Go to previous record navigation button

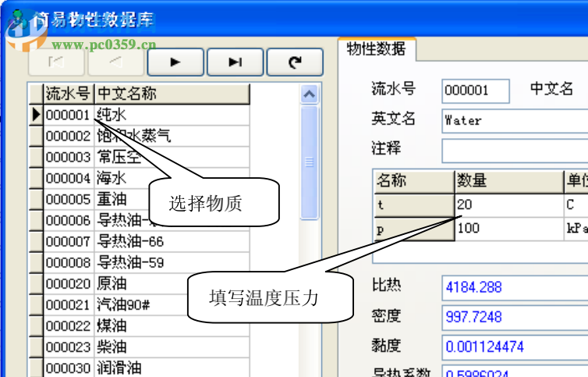(116, 62)
